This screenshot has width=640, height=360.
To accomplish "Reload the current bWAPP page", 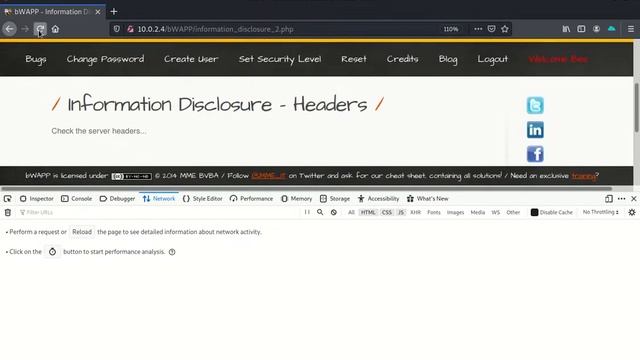I will 40,29.
